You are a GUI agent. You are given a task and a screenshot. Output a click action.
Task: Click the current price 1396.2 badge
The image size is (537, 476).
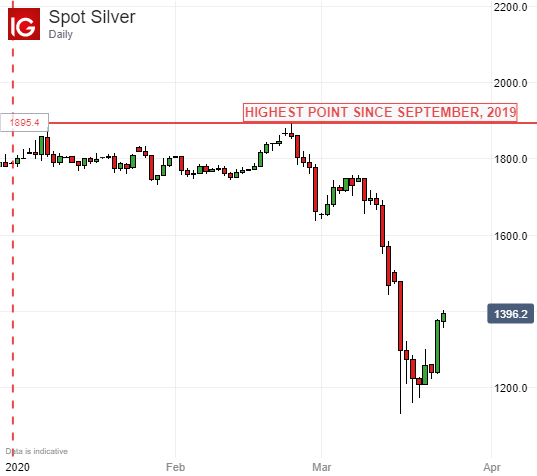click(x=510, y=314)
